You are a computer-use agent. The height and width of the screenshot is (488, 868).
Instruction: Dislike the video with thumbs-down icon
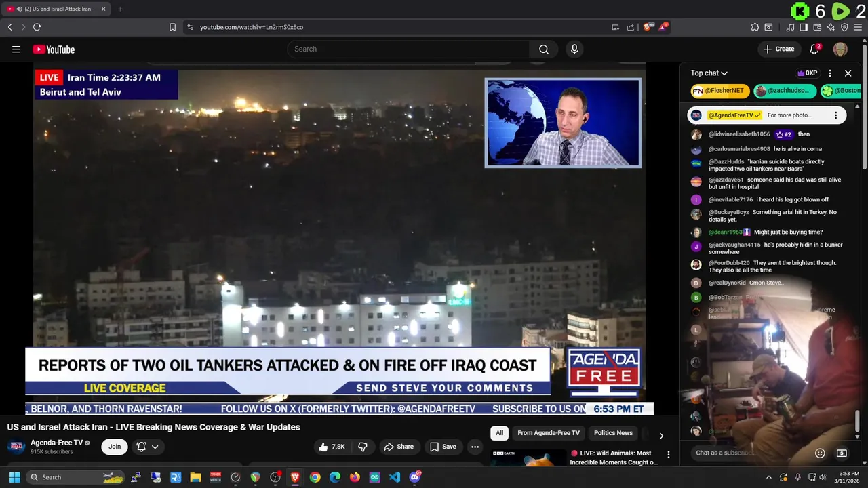[363, 447]
